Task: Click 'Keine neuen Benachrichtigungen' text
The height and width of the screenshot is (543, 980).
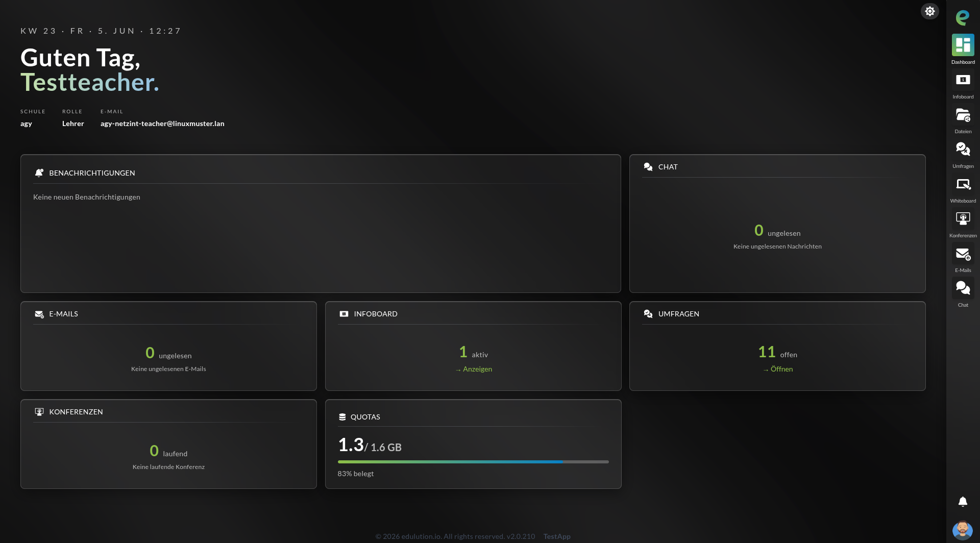Action: 87,197
